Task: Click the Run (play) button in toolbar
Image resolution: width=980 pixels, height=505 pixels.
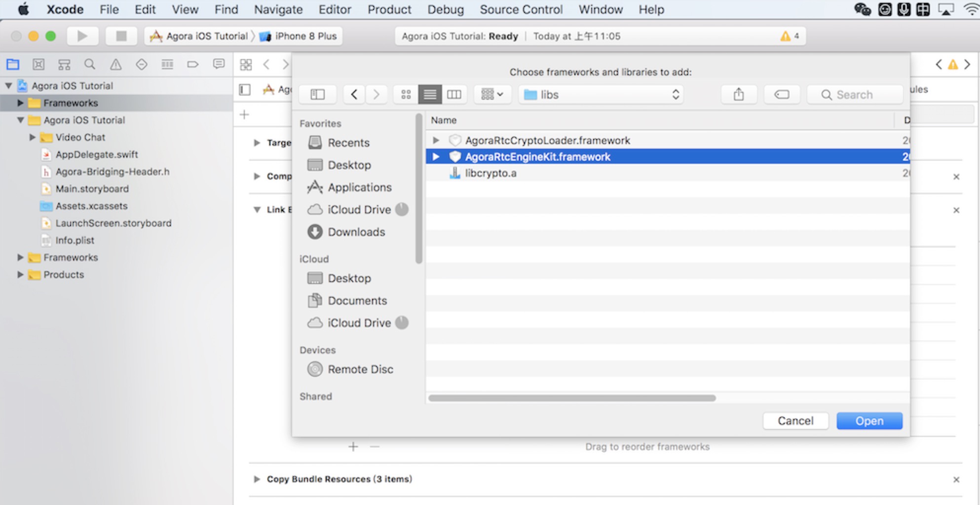Action: (82, 36)
